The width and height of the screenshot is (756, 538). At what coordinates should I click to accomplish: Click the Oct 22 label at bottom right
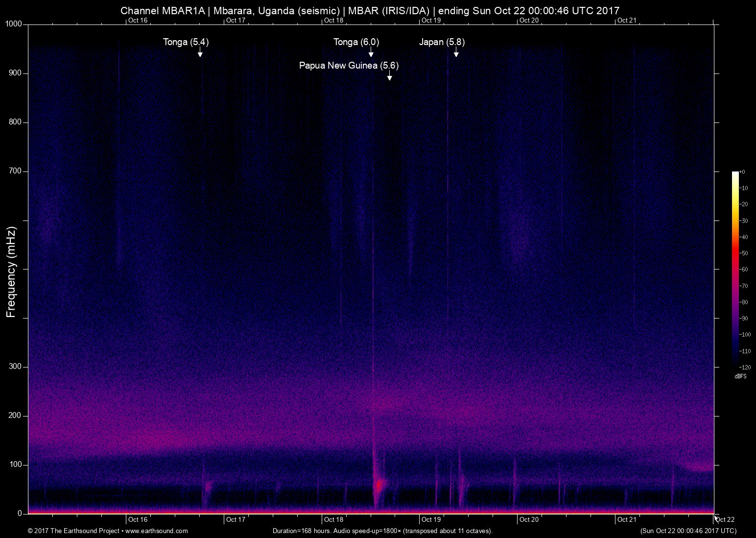click(x=725, y=519)
